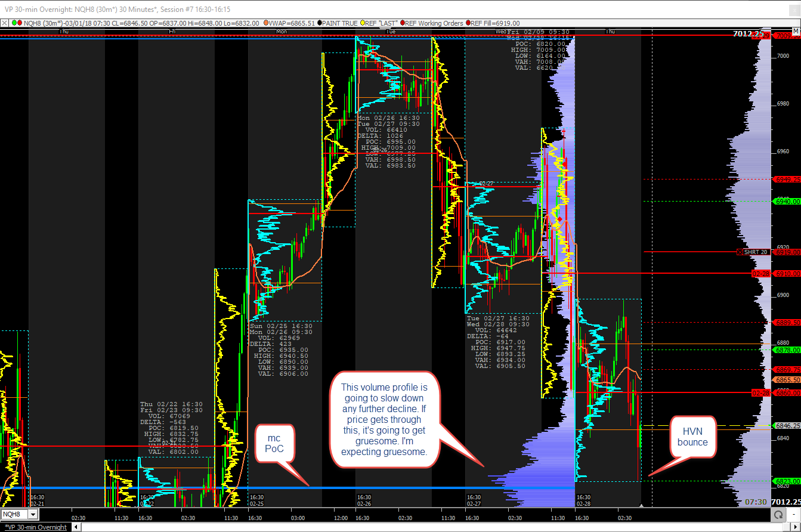801x532 pixels.
Task: Click the 07:30 bar time readout
Action: click(x=754, y=502)
